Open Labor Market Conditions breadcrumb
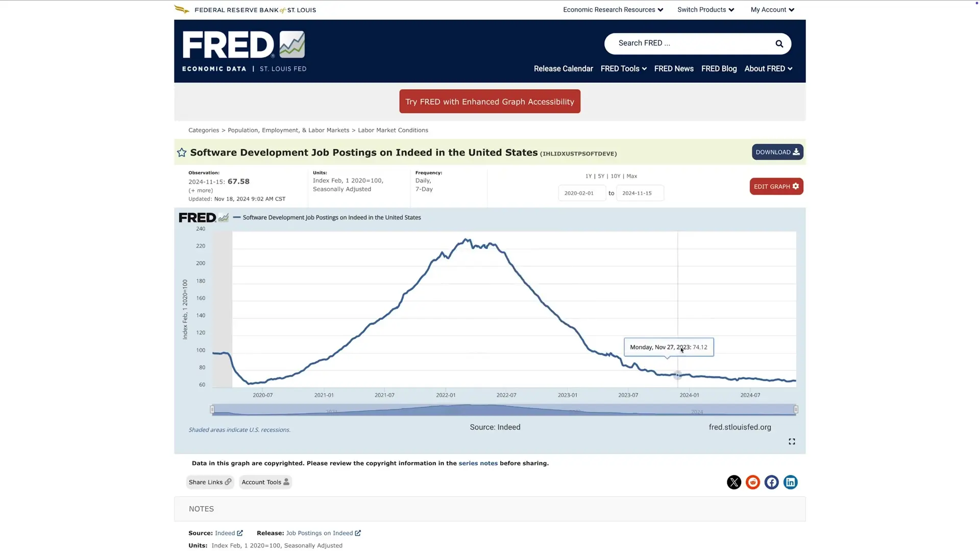 pyautogui.click(x=393, y=130)
